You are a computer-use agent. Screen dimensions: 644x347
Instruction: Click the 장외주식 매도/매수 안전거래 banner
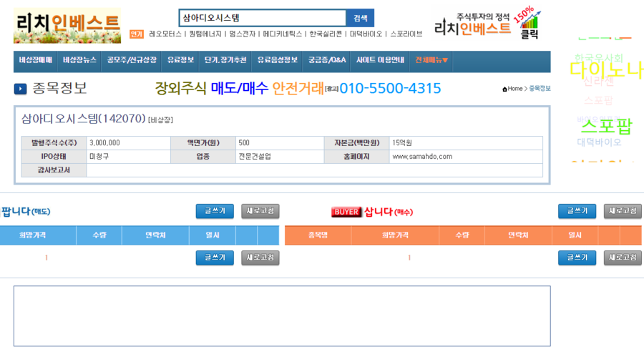[298, 88]
